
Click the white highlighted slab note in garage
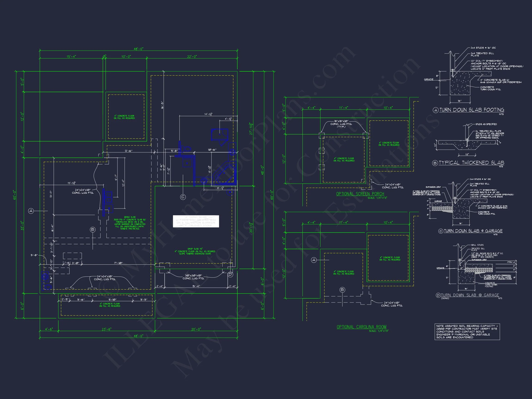pyautogui.click(x=196, y=221)
